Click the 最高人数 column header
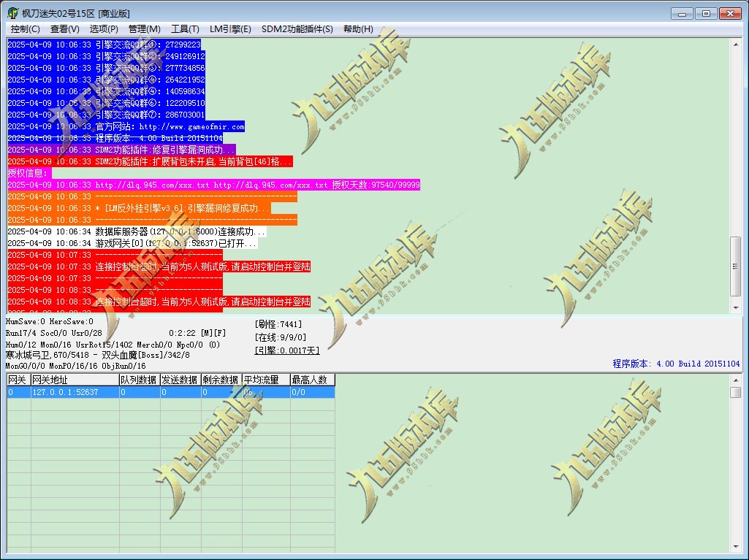 (x=313, y=380)
